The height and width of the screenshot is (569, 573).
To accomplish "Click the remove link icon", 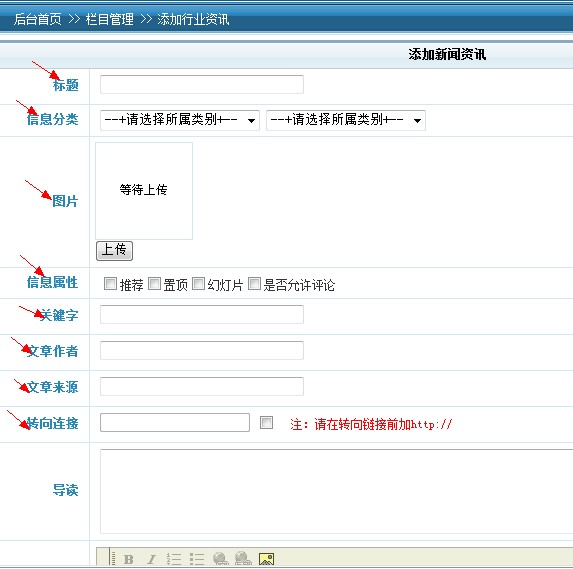I will pyautogui.click(x=243, y=559).
